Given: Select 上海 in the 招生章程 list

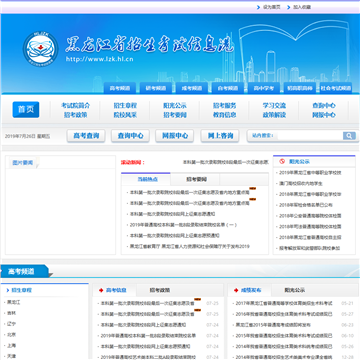Looking at the screenshot, I should point(11,345).
